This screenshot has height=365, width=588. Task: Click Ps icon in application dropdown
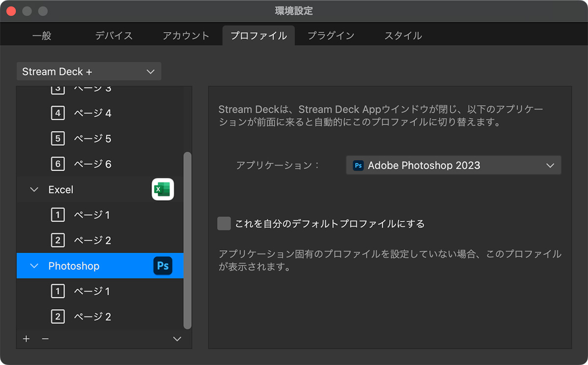pos(358,165)
